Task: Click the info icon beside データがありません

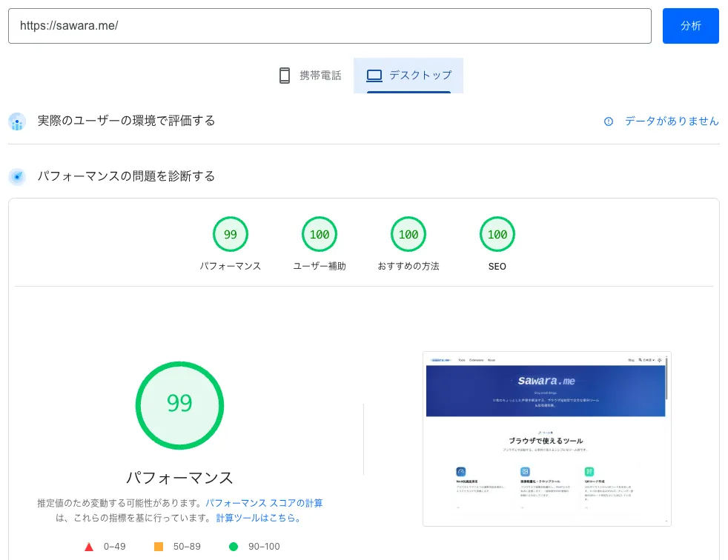Action: point(608,121)
